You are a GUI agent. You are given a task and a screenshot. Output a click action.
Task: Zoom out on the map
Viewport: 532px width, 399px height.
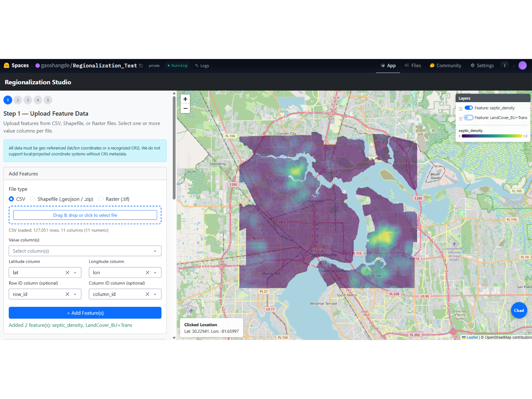(185, 109)
